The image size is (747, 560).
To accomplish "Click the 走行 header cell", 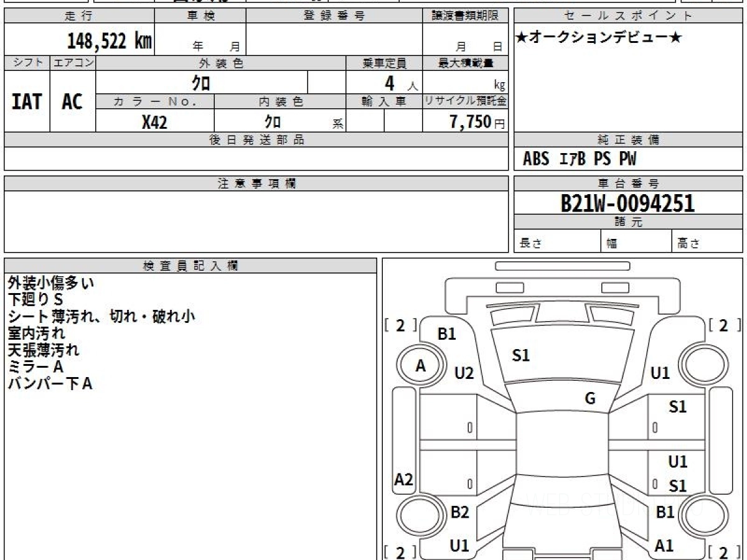I will [78, 16].
